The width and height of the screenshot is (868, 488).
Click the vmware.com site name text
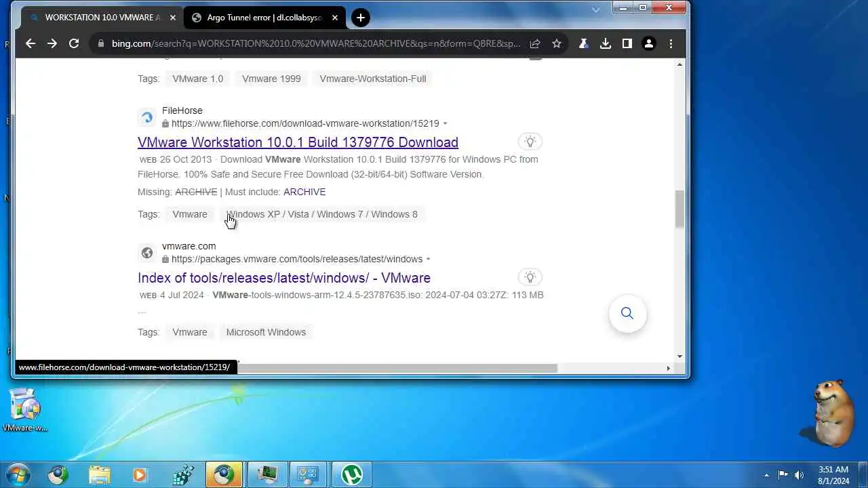tap(189, 246)
